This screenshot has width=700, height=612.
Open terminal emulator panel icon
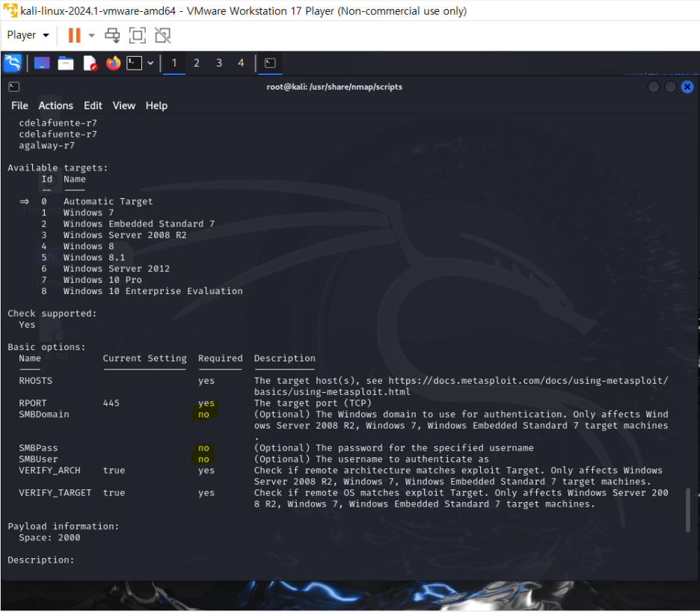[135, 63]
